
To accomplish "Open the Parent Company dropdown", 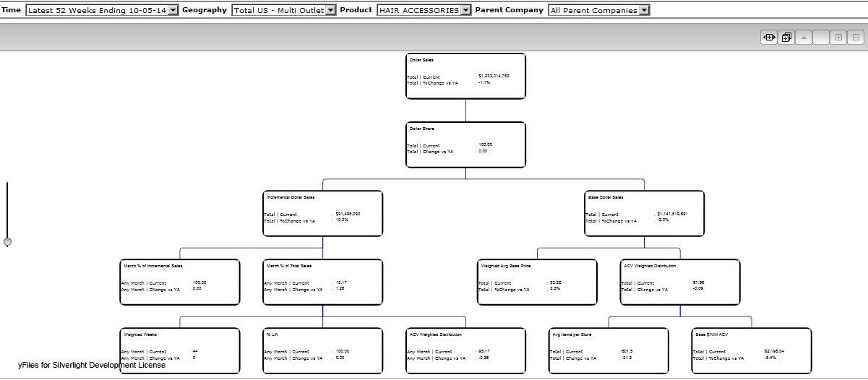I will point(644,10).
